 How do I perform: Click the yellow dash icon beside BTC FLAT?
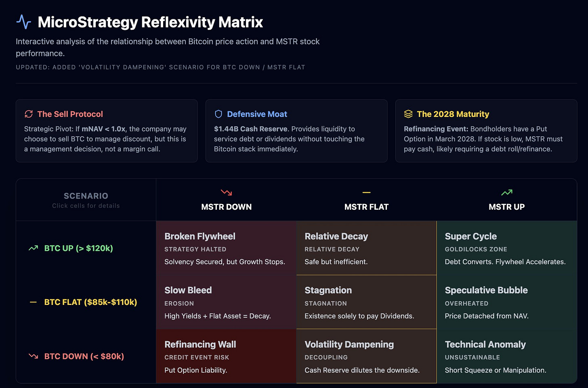click(33, 302)
